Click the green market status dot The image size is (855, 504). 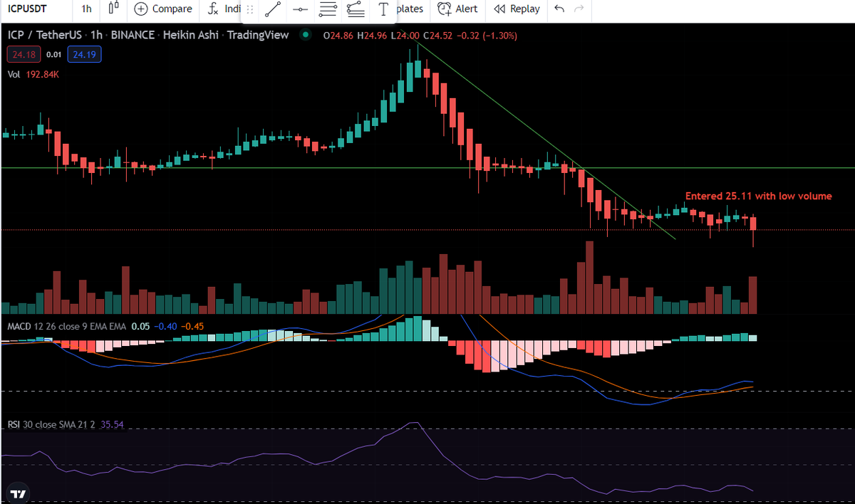306,35
